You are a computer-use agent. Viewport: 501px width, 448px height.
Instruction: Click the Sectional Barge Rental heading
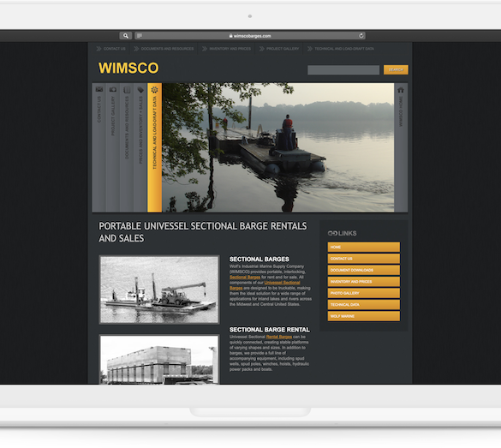(x=270, y=330)
